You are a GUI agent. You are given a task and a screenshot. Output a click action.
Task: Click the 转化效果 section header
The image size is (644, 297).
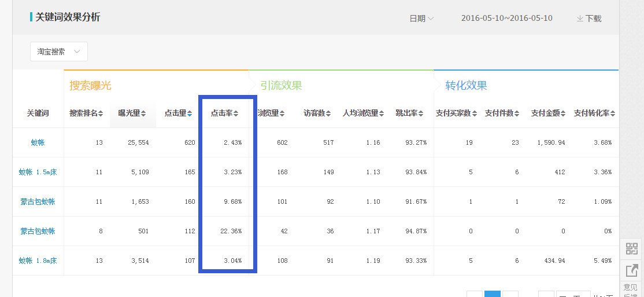466,86
